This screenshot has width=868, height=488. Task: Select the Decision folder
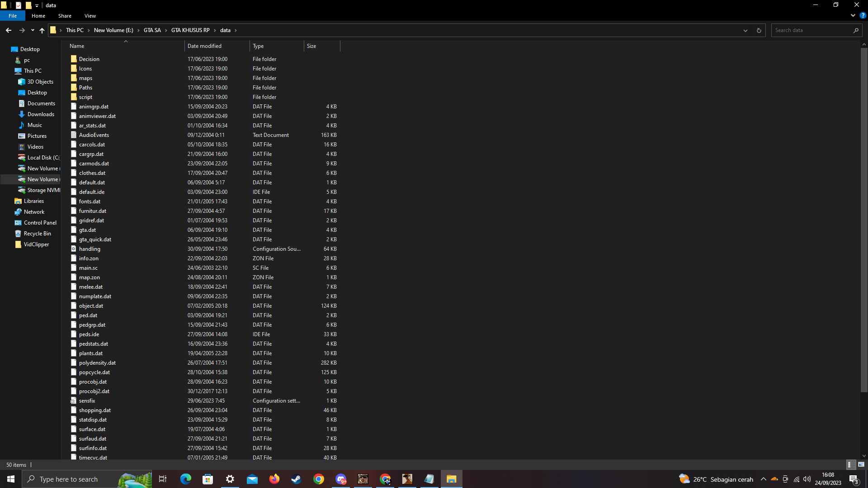[89, 59]
